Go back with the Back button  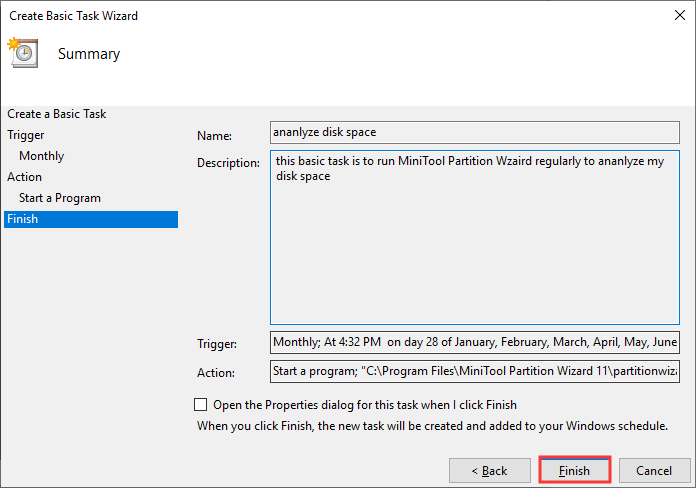tap(490, 470)
